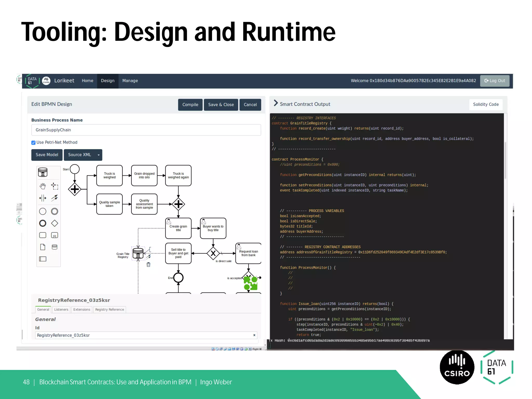Open the Design navigation item
The height and width of the screenshot is (399, 532).
[108, 81]
